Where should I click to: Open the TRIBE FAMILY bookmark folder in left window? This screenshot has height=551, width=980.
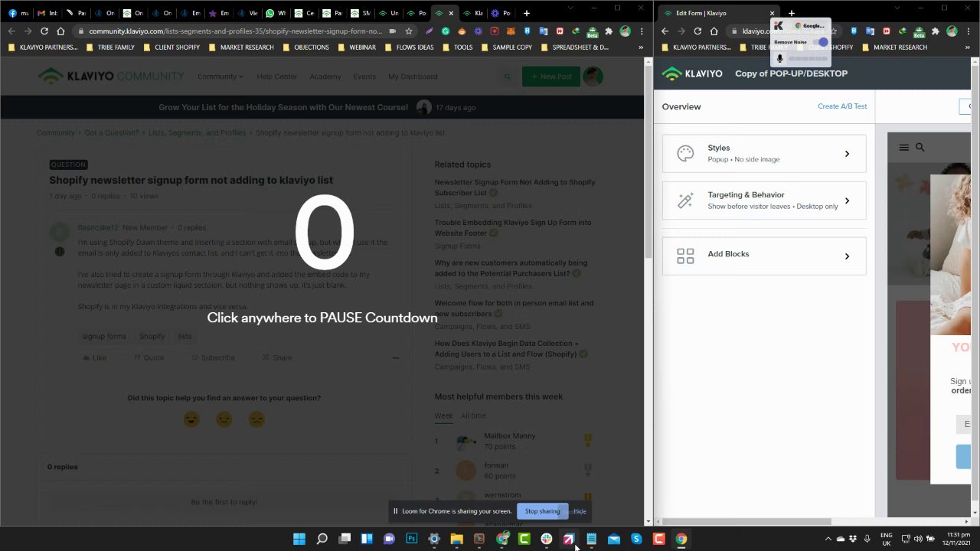pyautogui.click(x=110, y=47)
